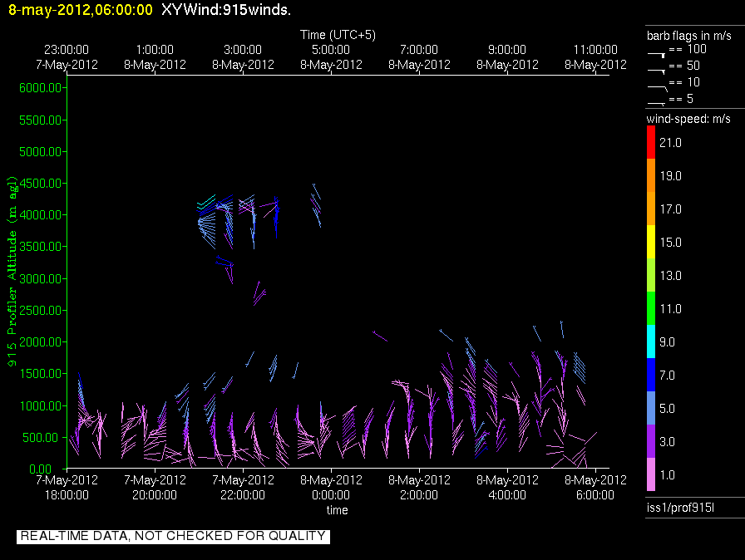Click the red 21.0 wind-speed color band
Screen dimensions: 745x560
click(650, 142)
